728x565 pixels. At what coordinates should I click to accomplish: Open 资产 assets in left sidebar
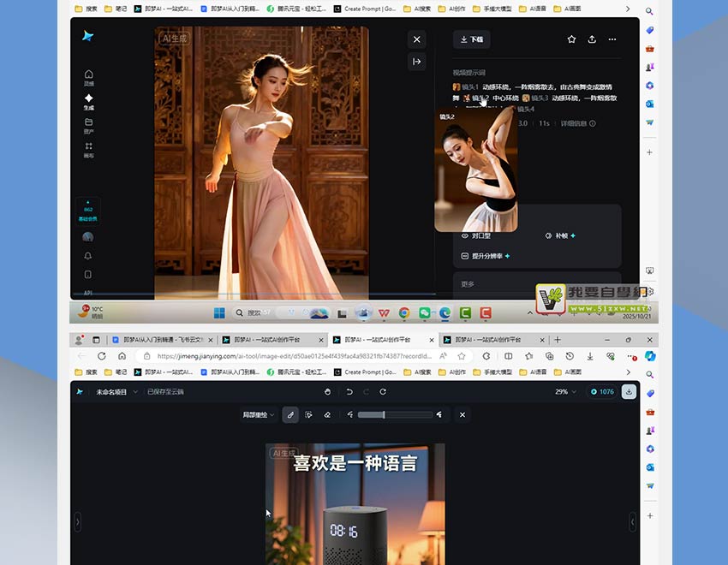(x=89, y=126)
